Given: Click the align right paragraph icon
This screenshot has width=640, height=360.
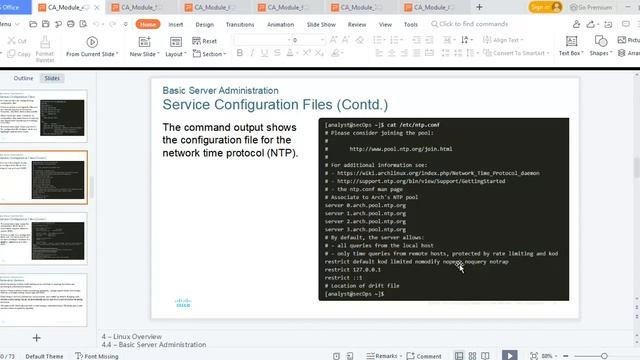Looking at the screenshot, I should point(404,53).
